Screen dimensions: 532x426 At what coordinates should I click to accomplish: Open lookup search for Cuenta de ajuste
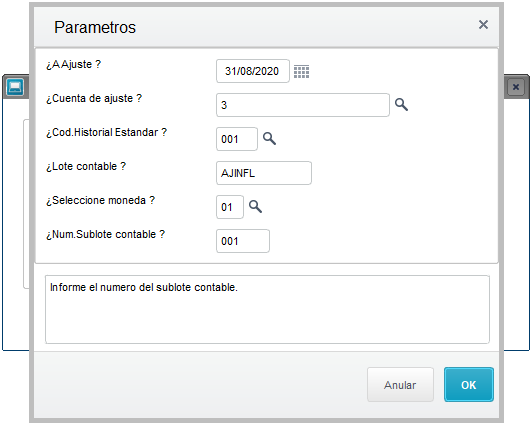[x=401, y=105]
